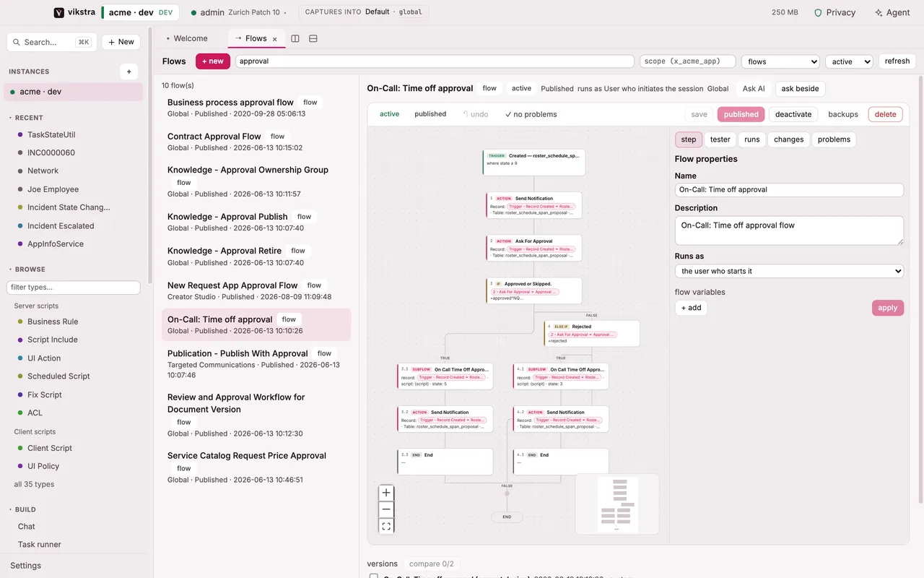Switch to the tester tab
The height and width of the screenshot is (578, 924).
tap(720, 139)
